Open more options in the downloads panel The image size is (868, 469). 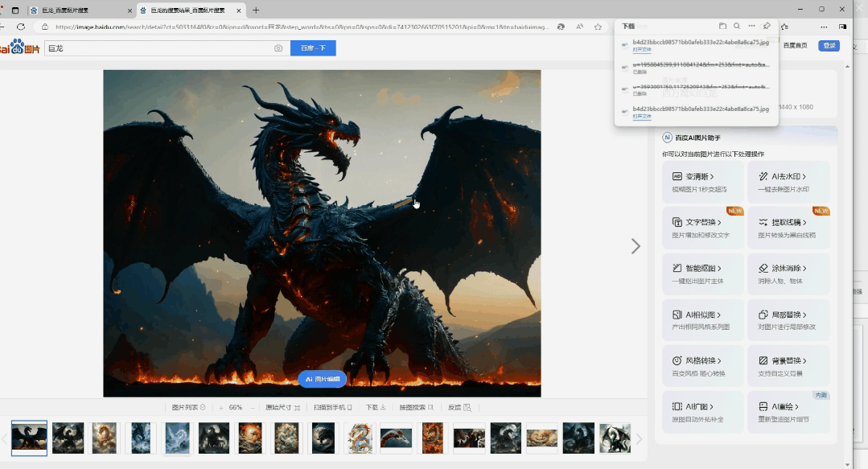[x=751, y=26]
